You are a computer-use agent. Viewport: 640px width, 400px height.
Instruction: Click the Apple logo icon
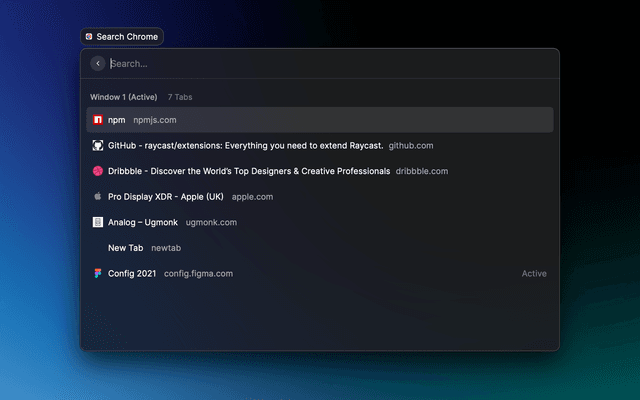pyautogui.click(x=98, y=197)
